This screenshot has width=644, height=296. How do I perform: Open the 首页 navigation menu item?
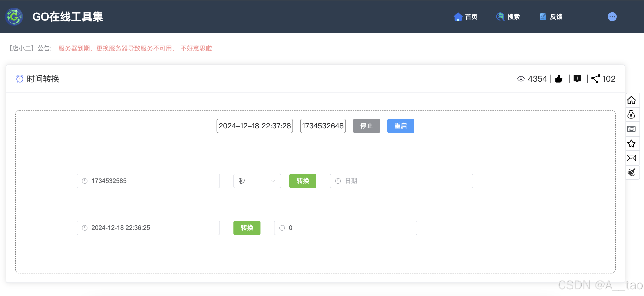click(466, 17)
